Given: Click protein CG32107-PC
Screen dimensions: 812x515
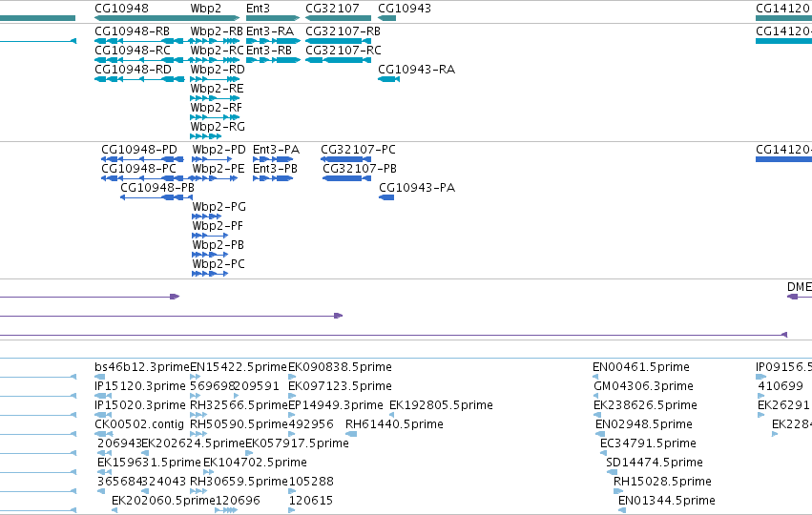Looking at the screenshot, I should point(346,159).
